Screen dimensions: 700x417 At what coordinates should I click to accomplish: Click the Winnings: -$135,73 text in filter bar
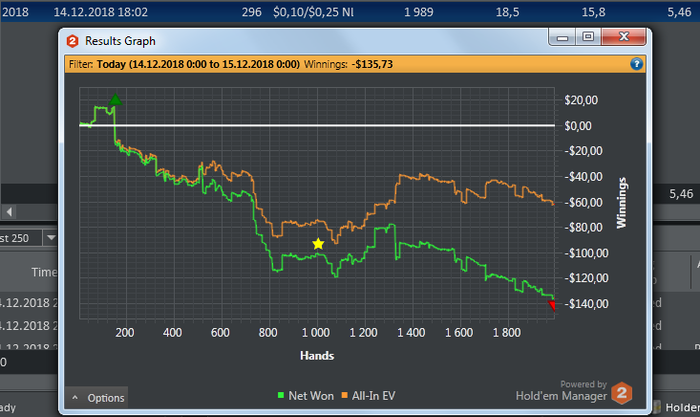tap(348, 64)
